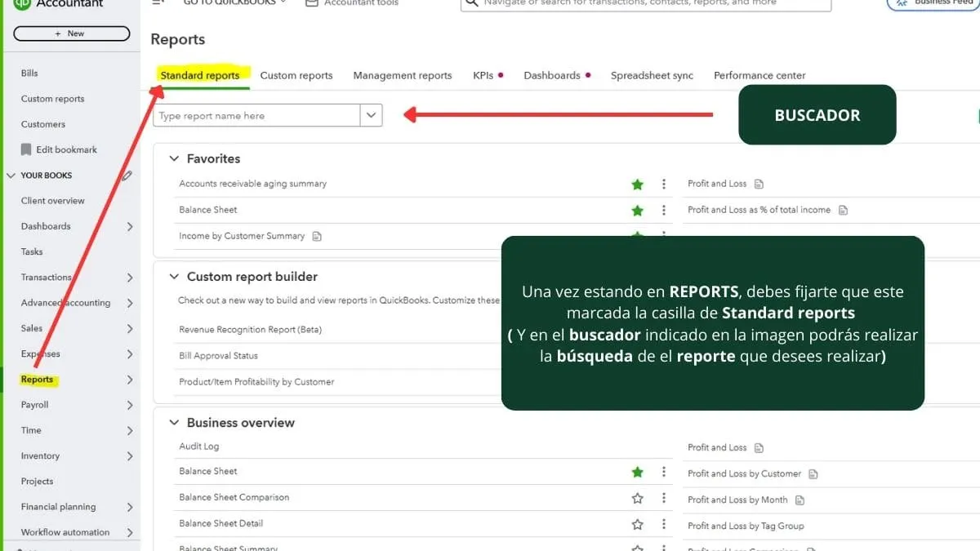
Task: Star Balance Sheet Detail as a favorite
Action: (x=638, y=524)
